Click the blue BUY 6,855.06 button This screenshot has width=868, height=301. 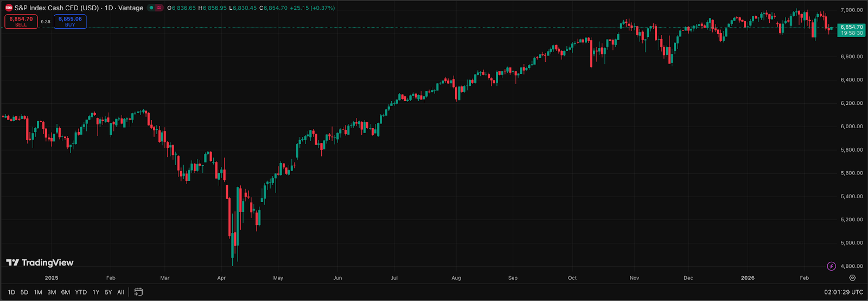70,22
